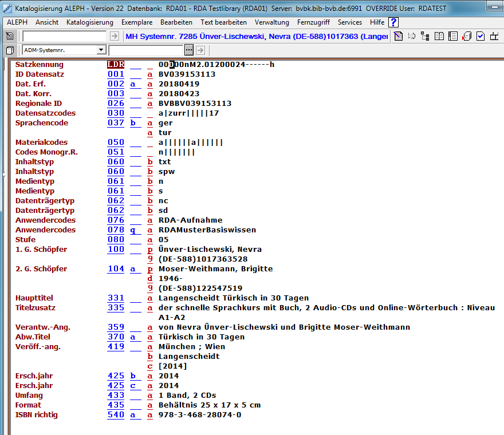Click the last toolbar icon on far right
Image resolution: width=504 pixels, height=435 pixels.
(x=494, y=37)
